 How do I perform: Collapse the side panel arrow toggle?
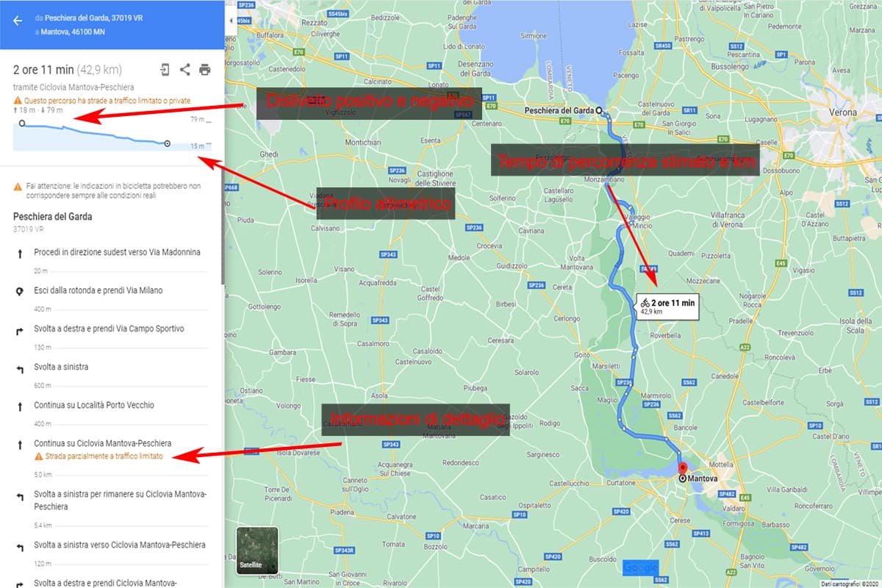[232, 20]
